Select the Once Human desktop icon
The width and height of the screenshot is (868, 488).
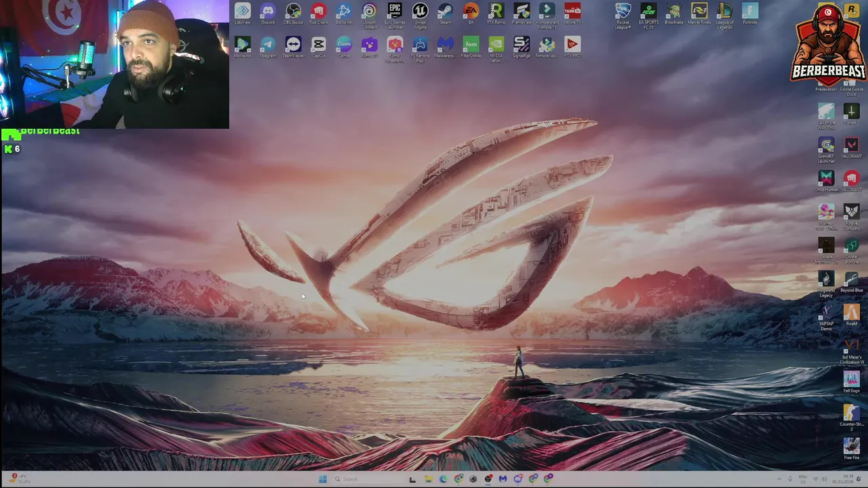coord(826,181)
